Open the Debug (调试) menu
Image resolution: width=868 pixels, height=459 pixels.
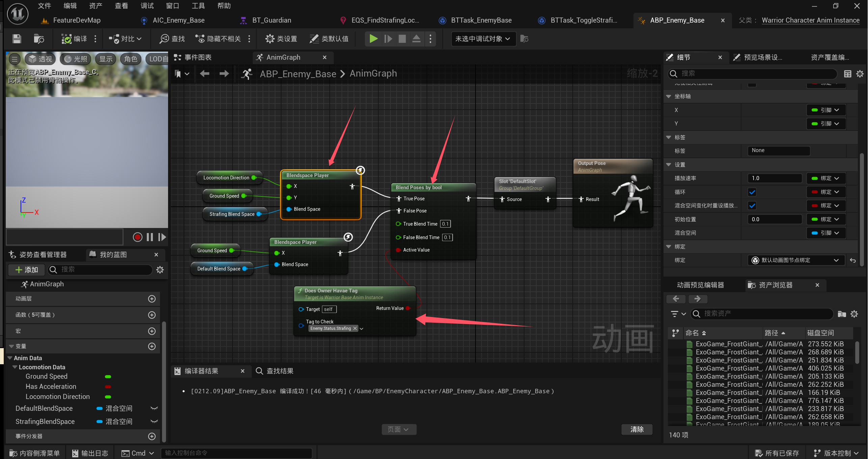[x=147, y=6]
